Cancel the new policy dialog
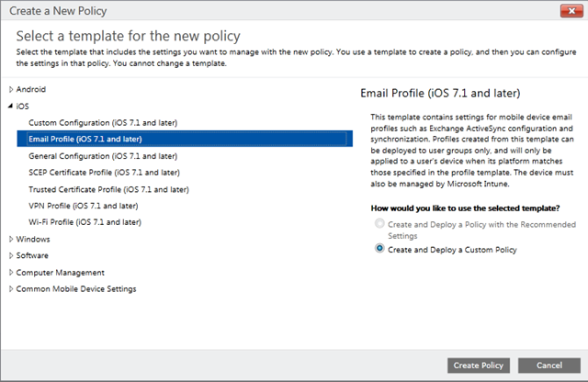Image resolution: width=588 pixels, height=382 pixels. [549, 365]
